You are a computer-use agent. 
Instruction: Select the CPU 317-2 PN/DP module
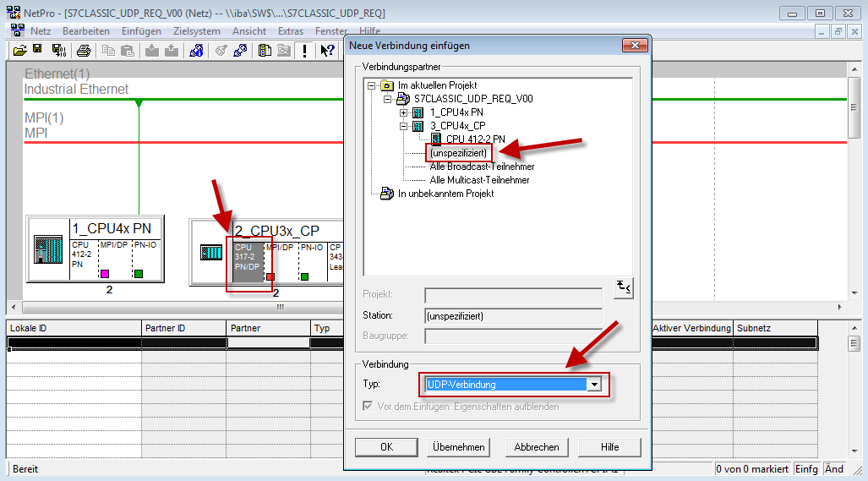click(x=248, y=261)
